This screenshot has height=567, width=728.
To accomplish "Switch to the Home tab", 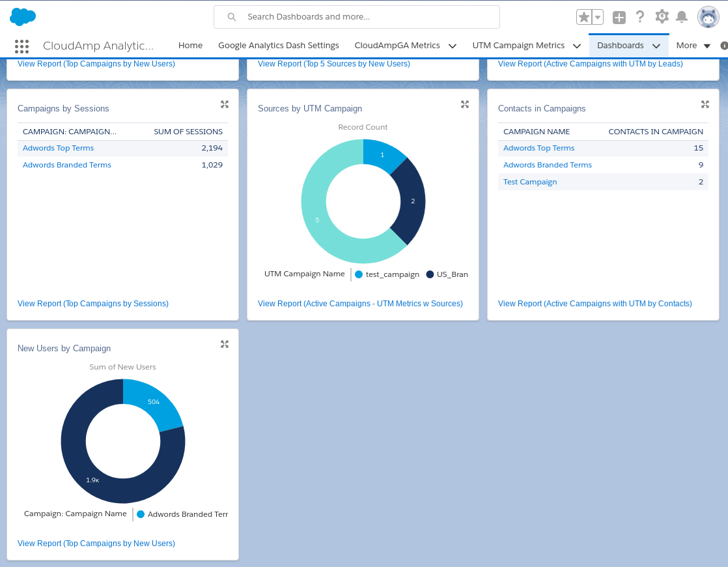I will coord(190,46).
